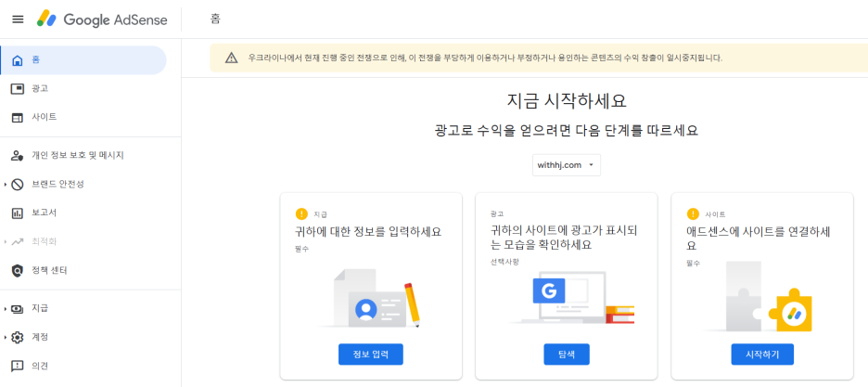Click the 정보 입력 button
The image size is (868, 387).
(371, 355)
